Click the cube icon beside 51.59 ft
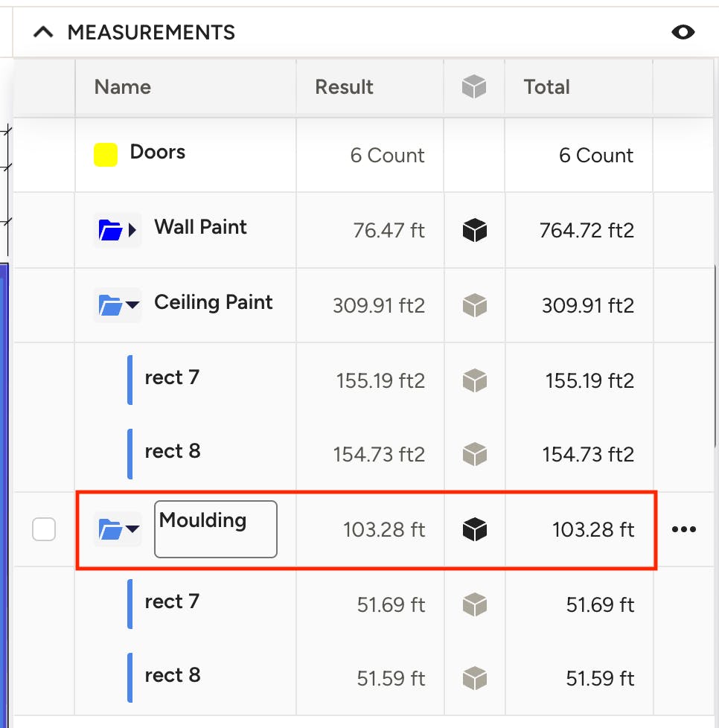Viewport: 719px width, 728px height. (474, 678)
